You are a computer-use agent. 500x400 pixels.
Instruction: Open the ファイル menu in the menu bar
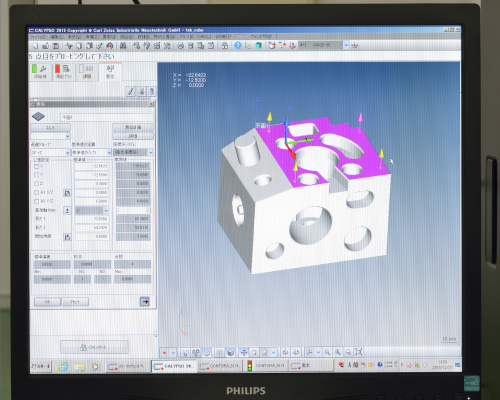[38, 37]
